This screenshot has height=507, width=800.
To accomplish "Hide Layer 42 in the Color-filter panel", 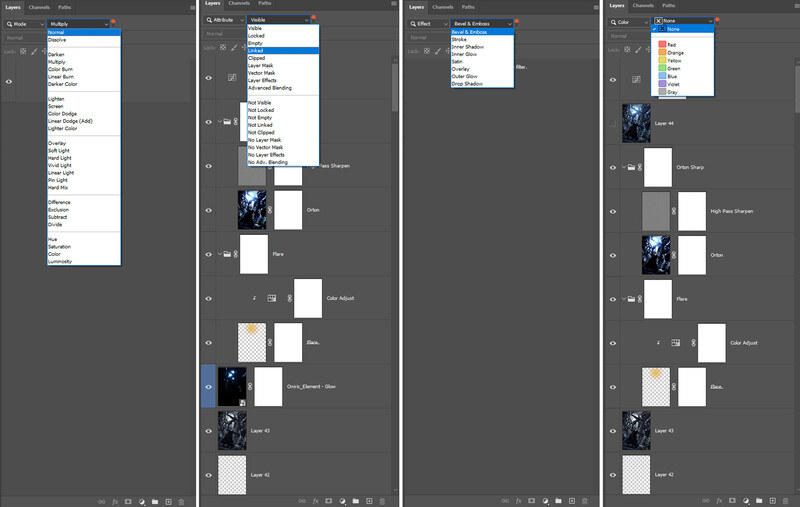I will (613, 475).
